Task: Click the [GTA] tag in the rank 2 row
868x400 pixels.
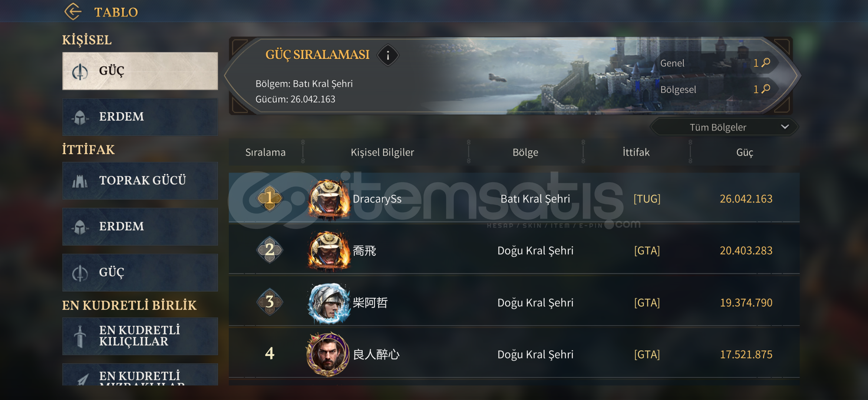Action: coord(647,251)
